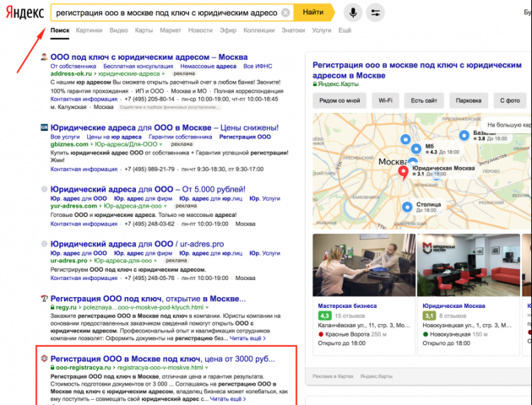Open the Бесплатная консультация sitelink
Image resolution: width=532 pixels, height=405 pixels.
pyautogui.click(x=138, y=66)
